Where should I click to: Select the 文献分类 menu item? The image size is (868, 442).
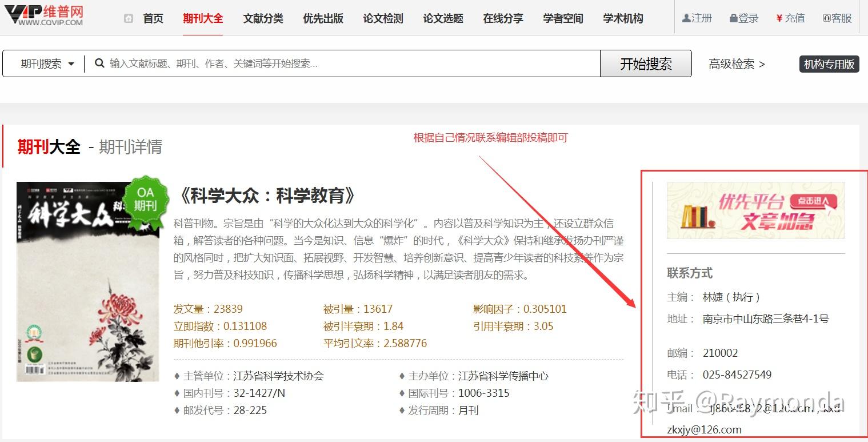[x=263, y=18]
